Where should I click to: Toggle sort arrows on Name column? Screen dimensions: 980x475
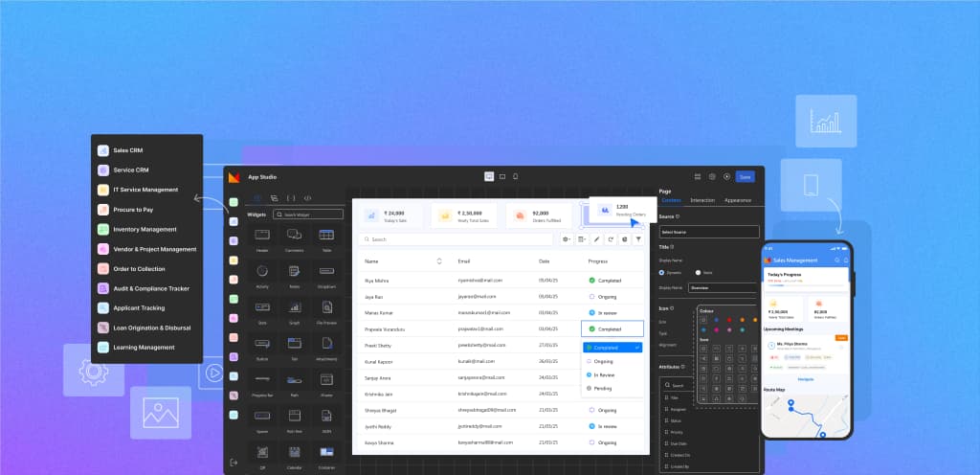439,260
